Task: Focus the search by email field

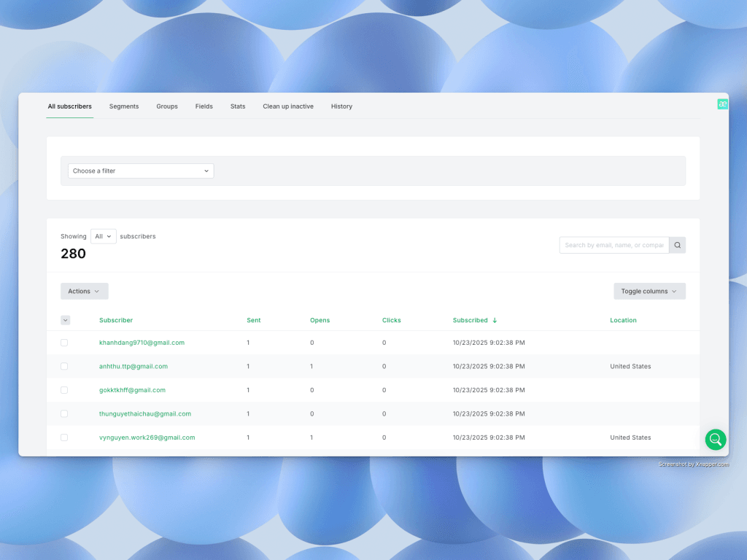Action: coord(614,245)
